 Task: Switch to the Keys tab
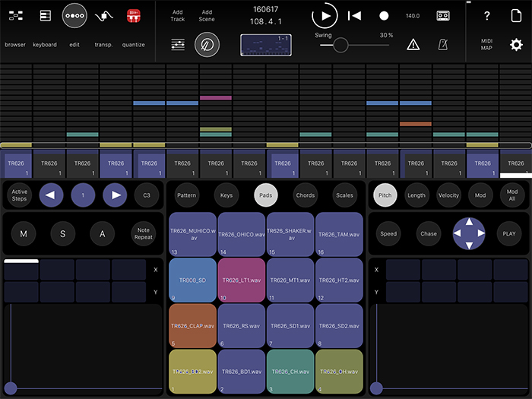click(x=226, y=195)
